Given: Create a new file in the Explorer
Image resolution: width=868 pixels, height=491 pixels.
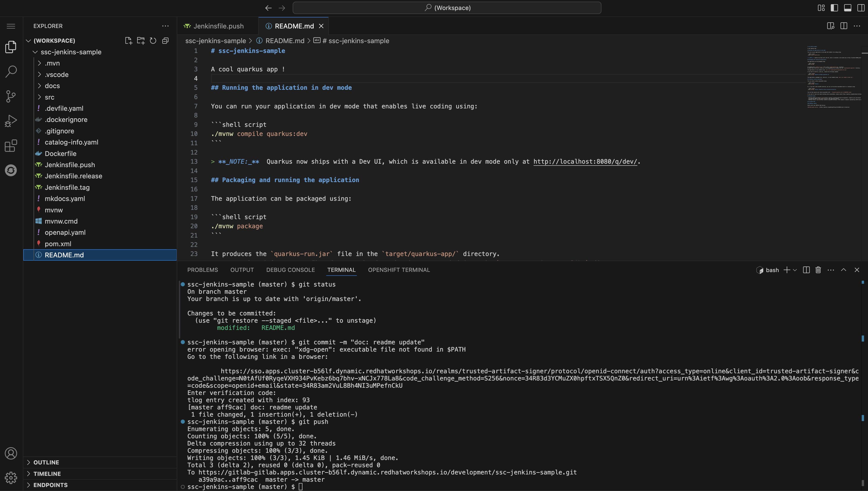Looking at the screenshot, I should point(128,41).
